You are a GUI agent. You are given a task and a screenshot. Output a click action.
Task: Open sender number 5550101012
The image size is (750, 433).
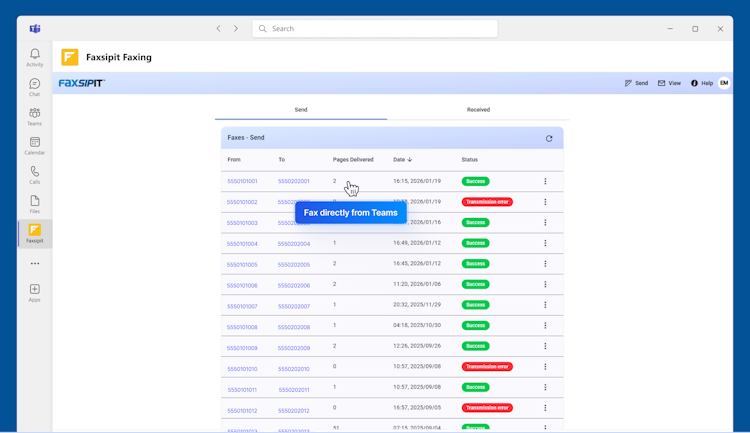[242, 411]
